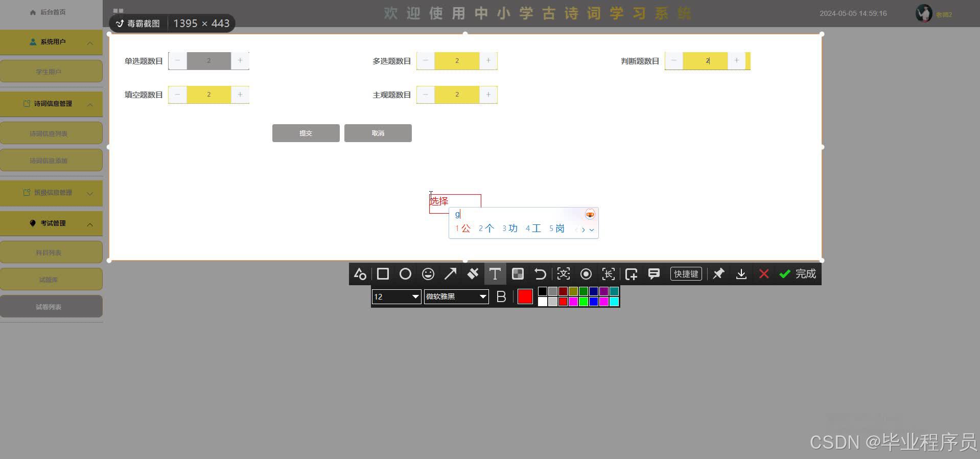Pin the screenshot to screen
This screenshot has height=459, width=980.
tap(718, 274)
